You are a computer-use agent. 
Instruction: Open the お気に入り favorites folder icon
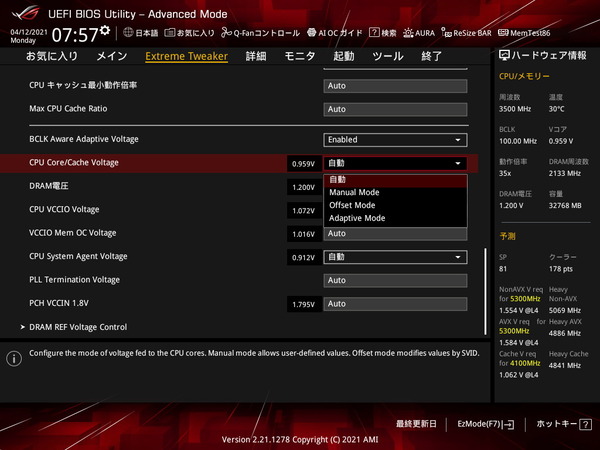tap(170, 33)
